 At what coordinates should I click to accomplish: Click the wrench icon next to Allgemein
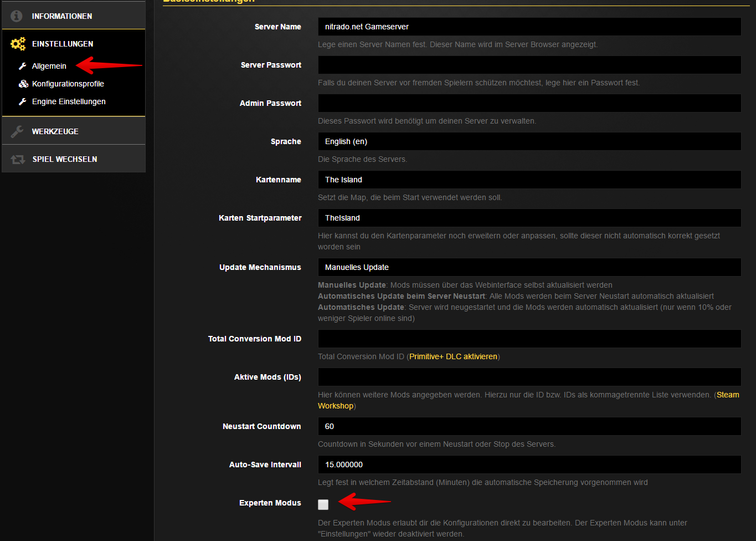coord(23,66)
